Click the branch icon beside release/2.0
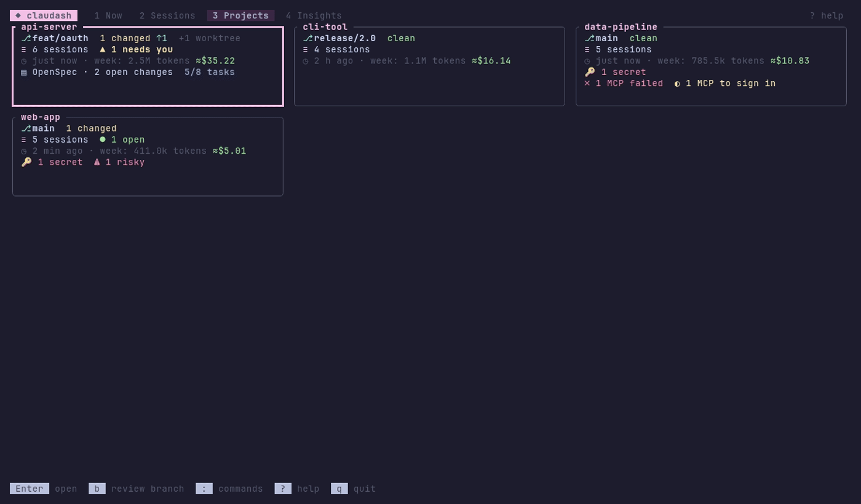 click(307, 39)
